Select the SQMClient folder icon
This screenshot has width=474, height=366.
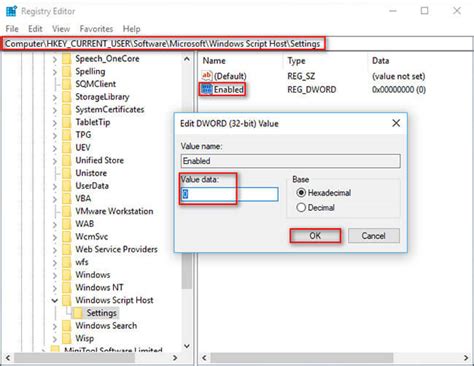click(67, 84)
